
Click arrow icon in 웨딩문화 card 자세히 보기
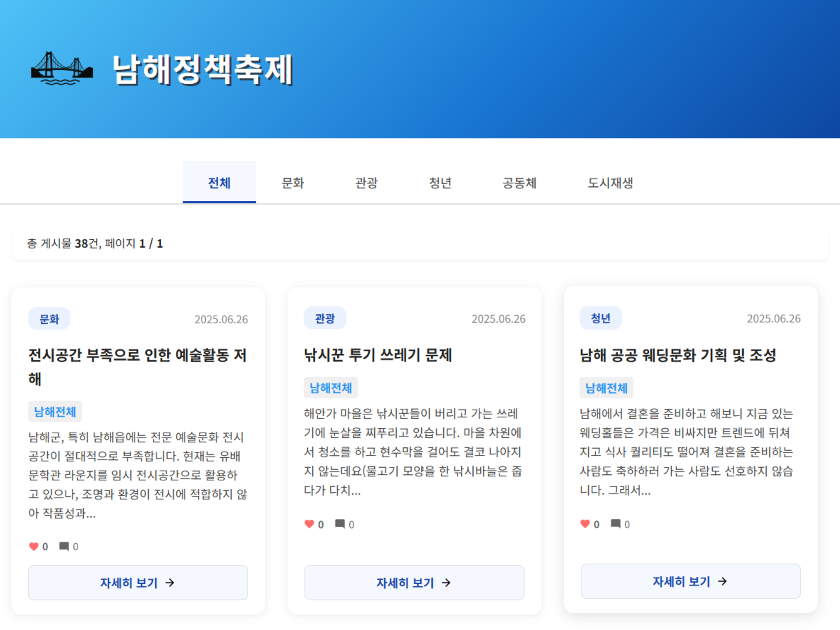click(x=722, y=581)
